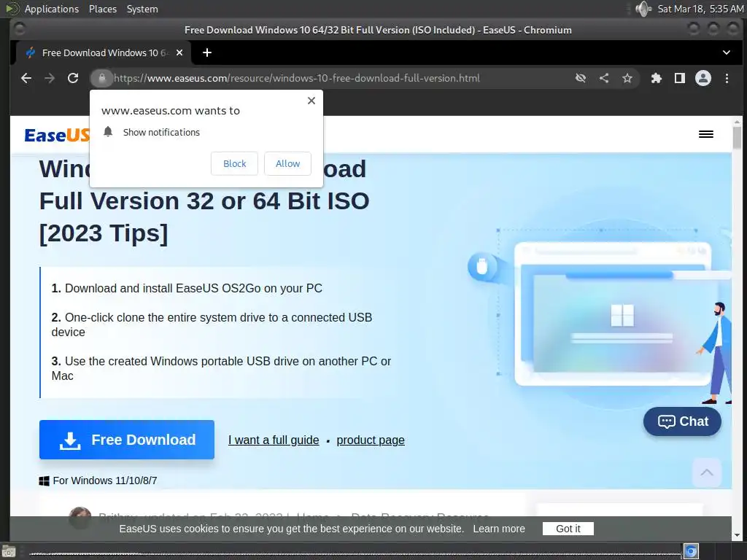Viewport: 747px width, 560px height.
Task: Click the notification bell icon
Action: click(x=108, y=132)
